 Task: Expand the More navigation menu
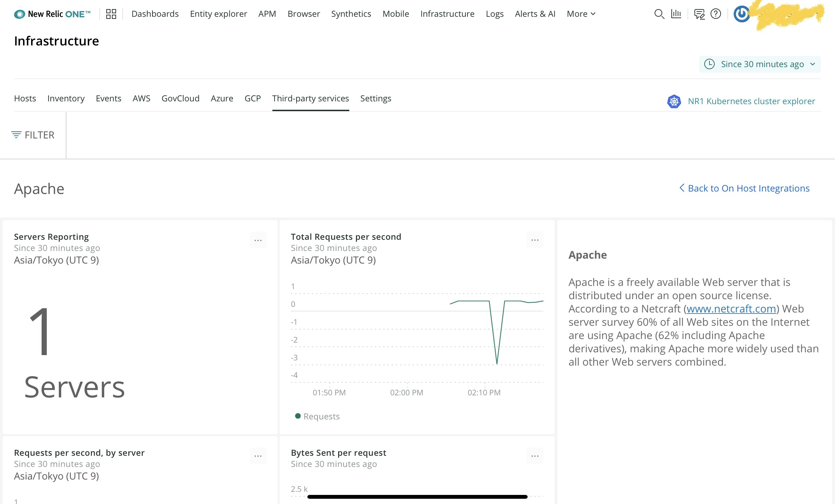(581, 14)
